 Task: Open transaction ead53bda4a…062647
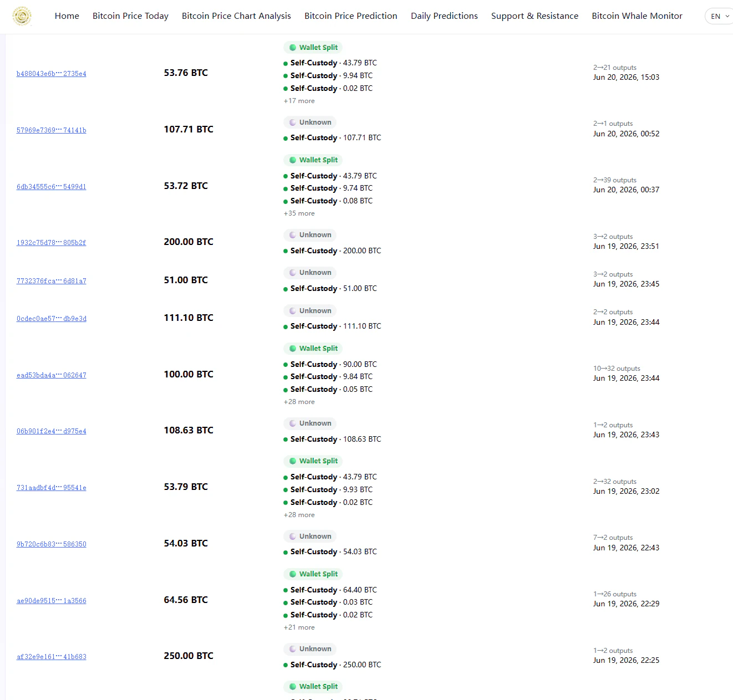[x=52, y=375]
